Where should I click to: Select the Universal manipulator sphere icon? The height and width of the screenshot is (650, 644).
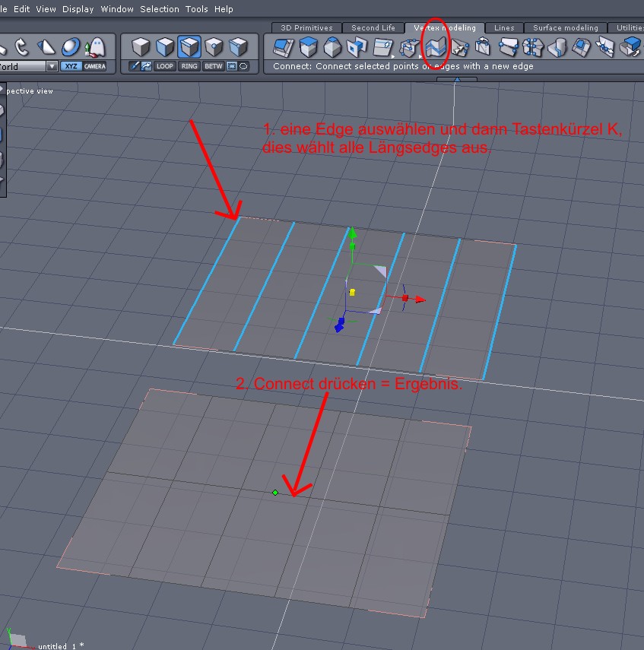(71, 47)
